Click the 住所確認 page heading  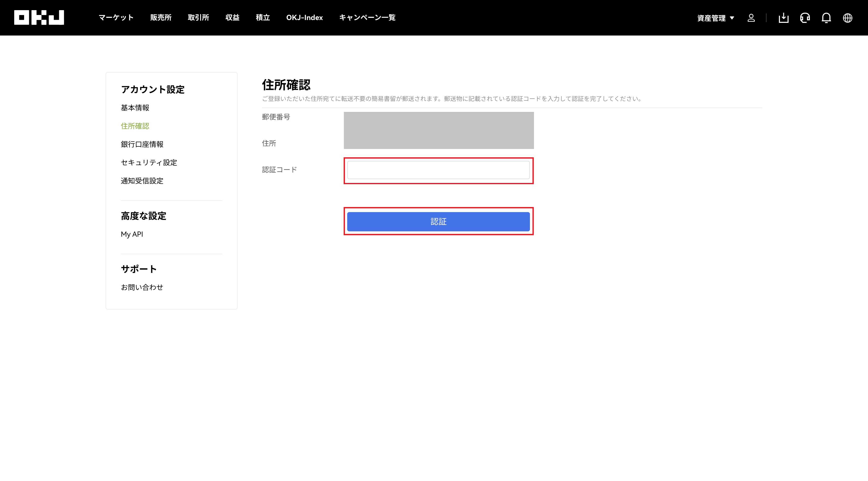286,85
